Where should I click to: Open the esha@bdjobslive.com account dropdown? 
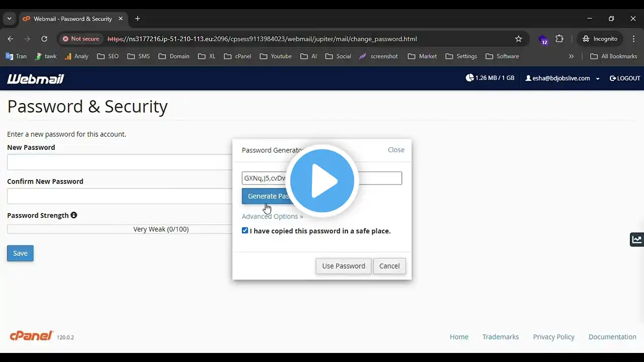point(562,78)
